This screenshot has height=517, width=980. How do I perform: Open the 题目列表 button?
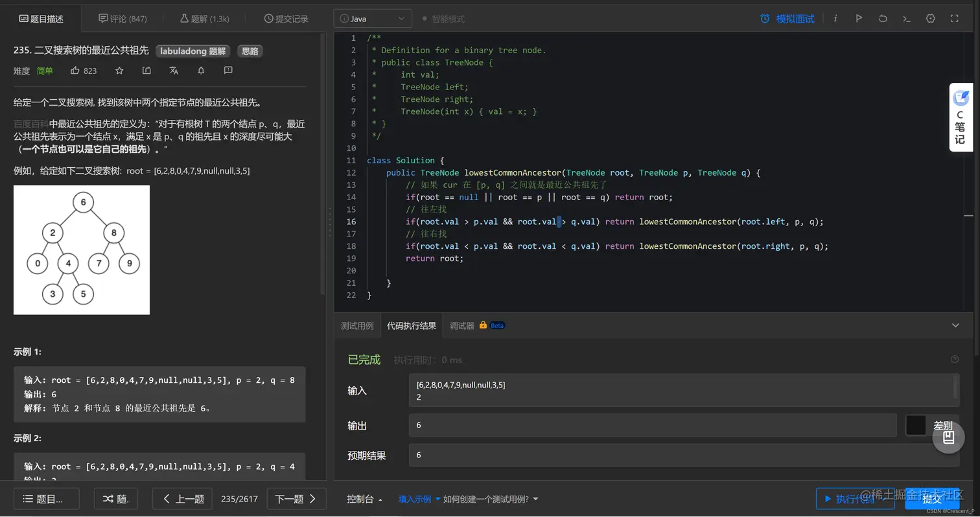point(47,498)
